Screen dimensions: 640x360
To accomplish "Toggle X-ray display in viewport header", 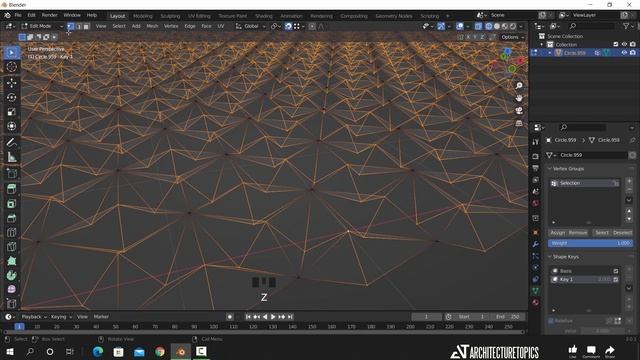I will click(478, 26).
